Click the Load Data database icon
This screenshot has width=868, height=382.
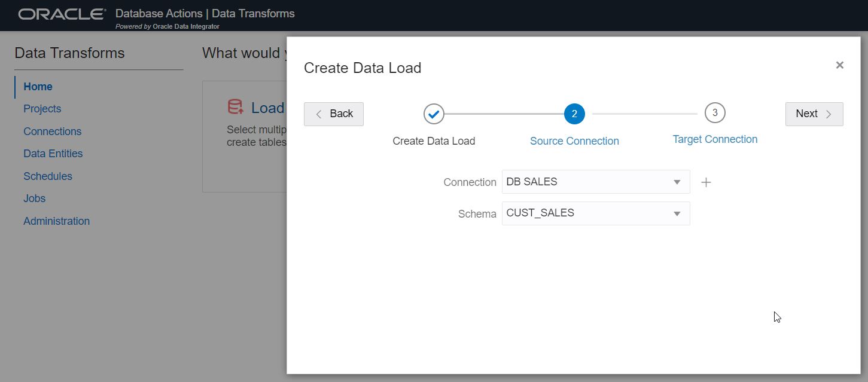point(236,107)
